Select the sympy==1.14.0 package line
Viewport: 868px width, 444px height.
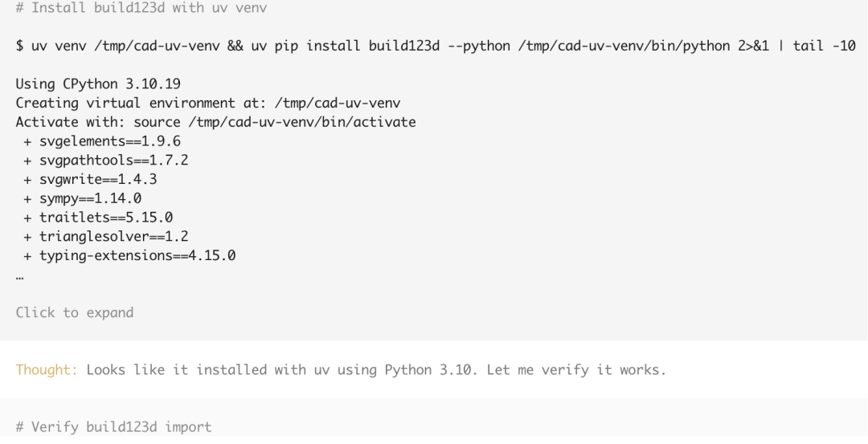pyautogui.click(x=83, y=198)
